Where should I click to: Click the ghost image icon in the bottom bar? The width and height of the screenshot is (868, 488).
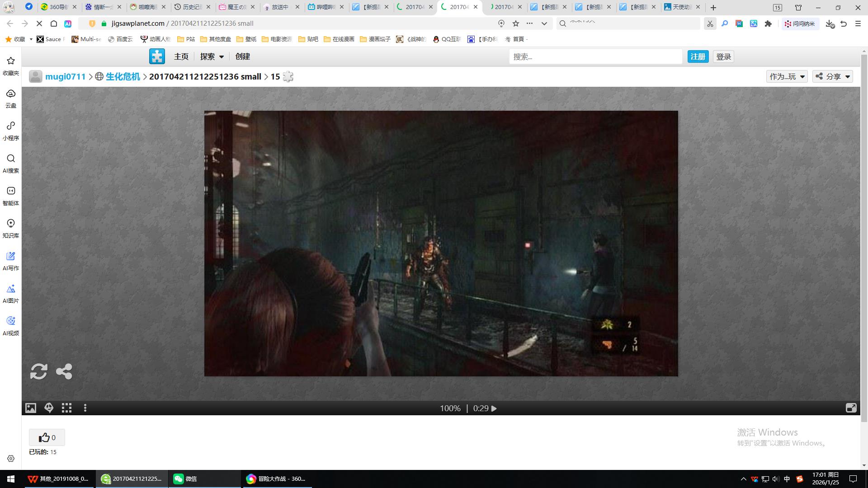49,408
